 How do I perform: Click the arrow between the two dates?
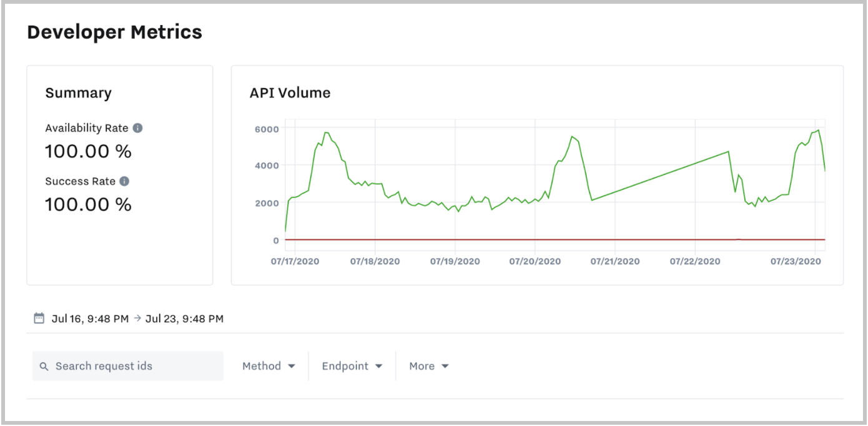(137, 319)
